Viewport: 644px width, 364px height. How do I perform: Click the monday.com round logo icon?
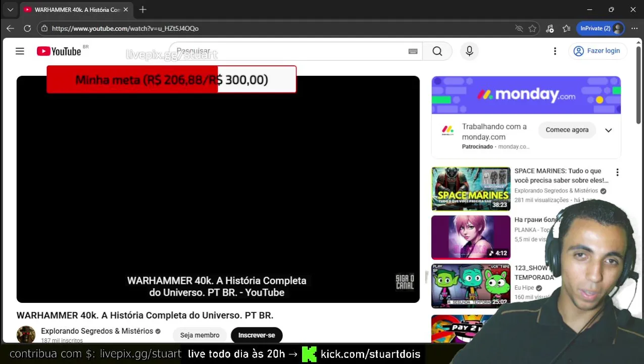(448, 131)
